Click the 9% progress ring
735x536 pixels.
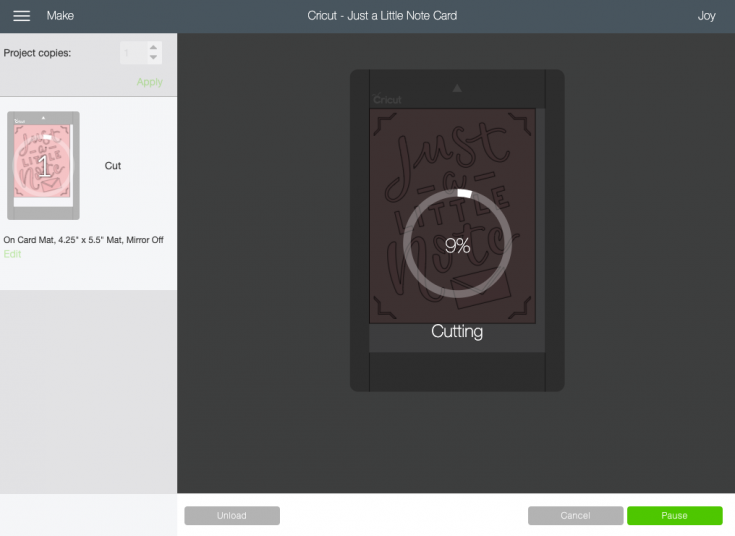click(x=457, y=243)
